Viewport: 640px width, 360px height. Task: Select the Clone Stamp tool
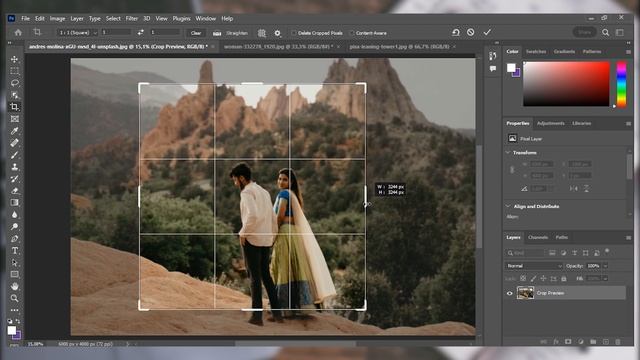15,167
